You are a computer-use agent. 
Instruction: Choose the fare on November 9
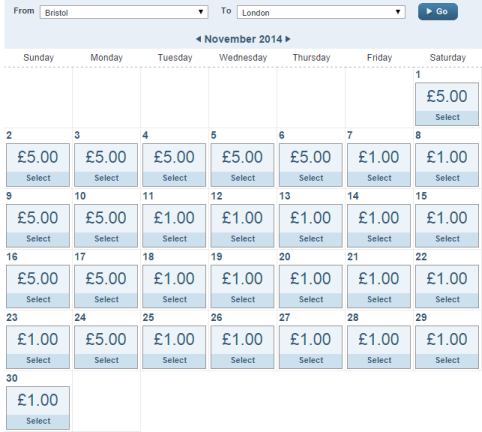click(x=38, y=226)
